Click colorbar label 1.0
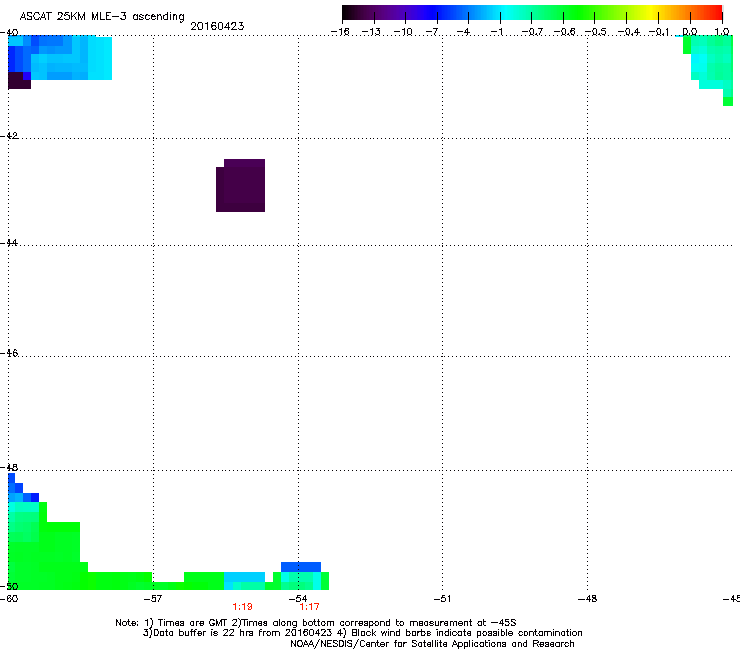Viewport: 740px width, 650px height. (722, 32)
